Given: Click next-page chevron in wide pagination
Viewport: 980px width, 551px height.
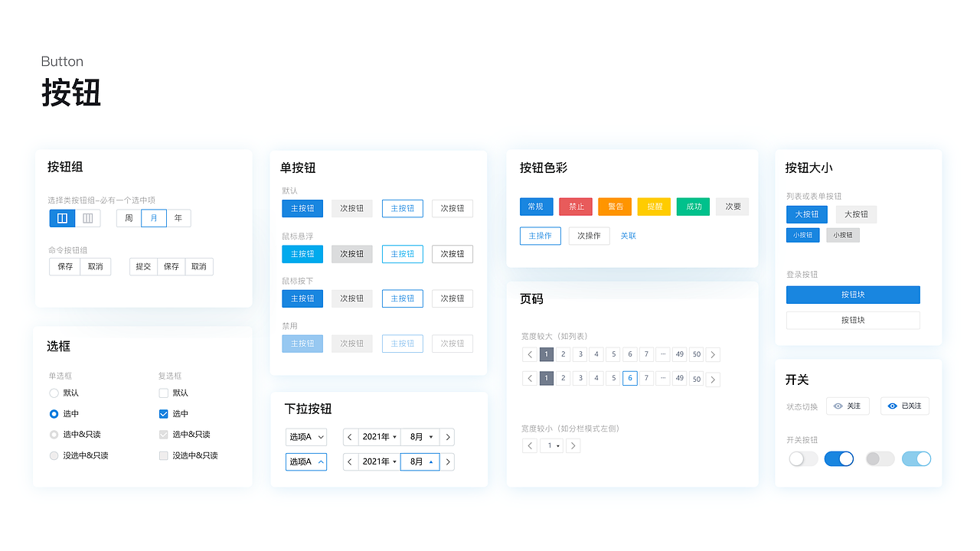Looking at the screenshot, I should (712, 354).
